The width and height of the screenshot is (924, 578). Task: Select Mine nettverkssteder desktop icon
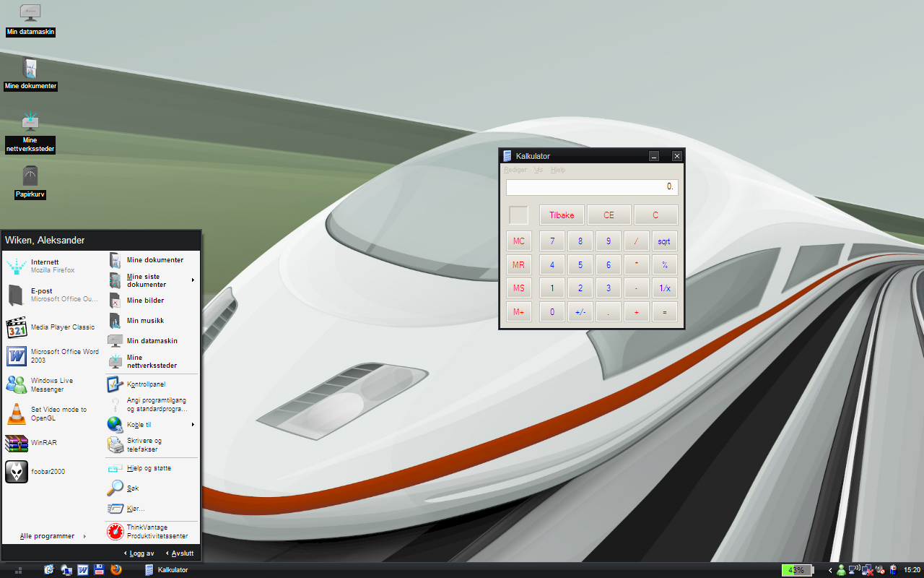[x=30, y=132]
